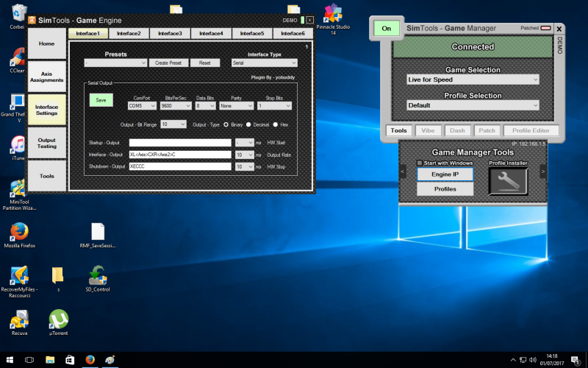Open the Axis Assignments section

click(47, 77)
